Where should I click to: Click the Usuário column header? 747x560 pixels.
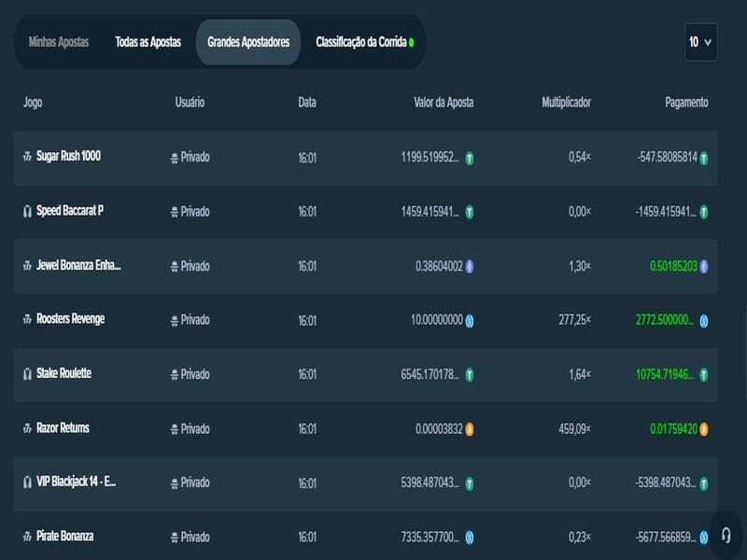190,102
